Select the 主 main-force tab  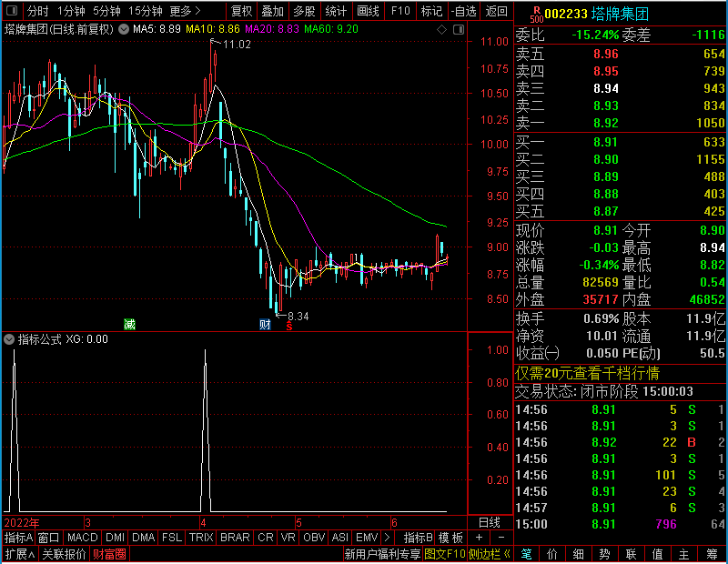(684, 554)
